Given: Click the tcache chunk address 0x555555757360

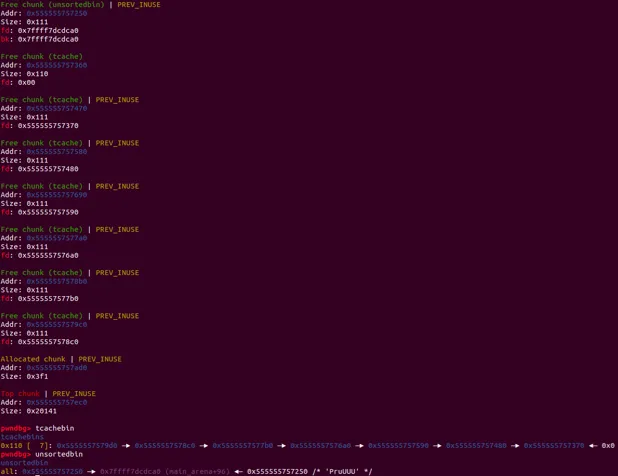Looking at the screenshot, I should pyautogui.click(x=57, y=65).
